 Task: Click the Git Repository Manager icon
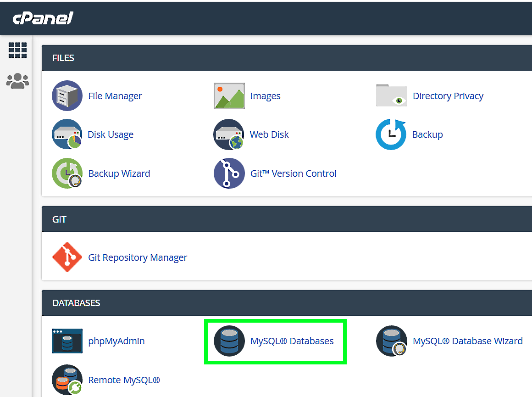67,257
